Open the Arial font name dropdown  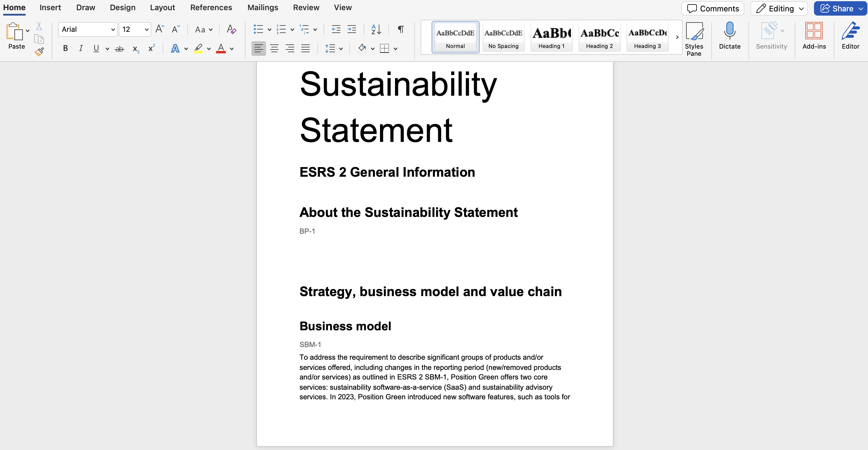[x=113, y=29]
